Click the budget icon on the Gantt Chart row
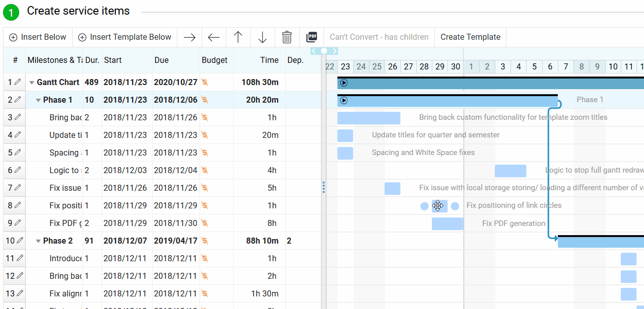 click(204, 82)
